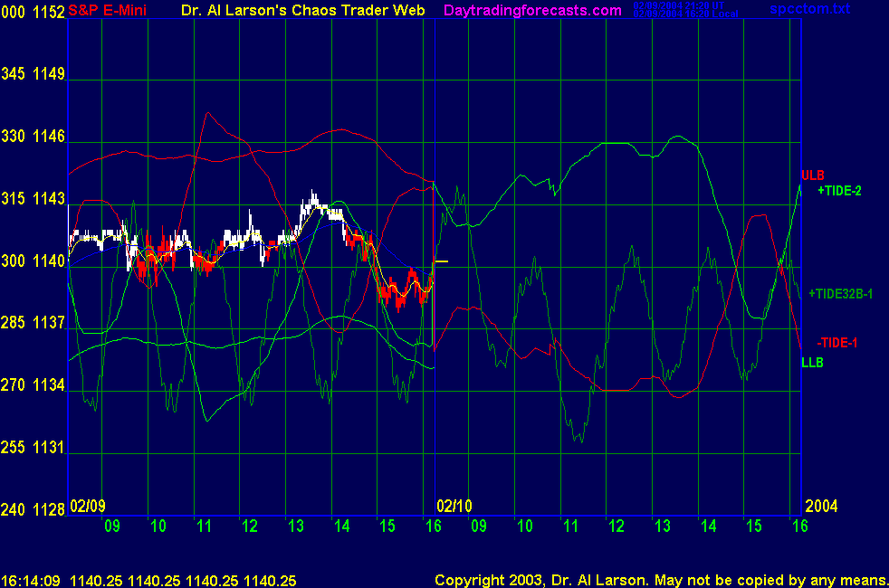The width and height of the screenshot is (889, 588).
Task: Click the Copyright 2003 Dr. Al Larson notice
Action: [660, 580]
